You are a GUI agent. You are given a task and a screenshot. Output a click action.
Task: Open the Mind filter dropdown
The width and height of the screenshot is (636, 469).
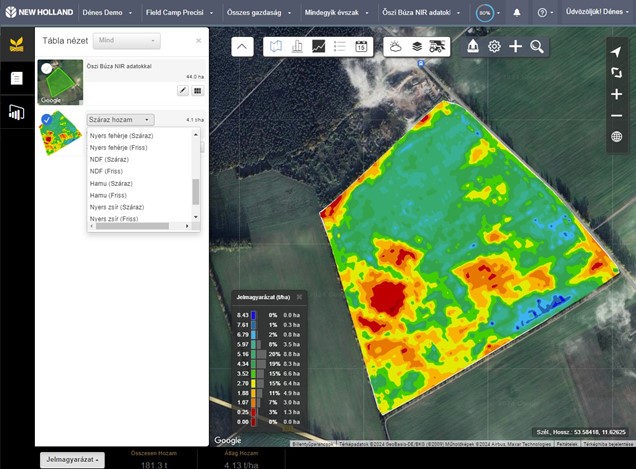coord(127,41)
